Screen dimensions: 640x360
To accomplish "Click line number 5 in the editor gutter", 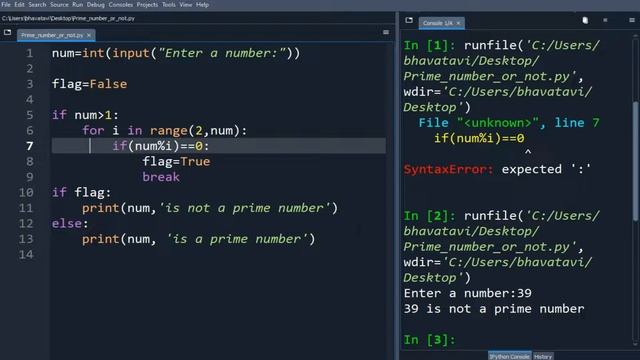I will click(x=29, y=115).
